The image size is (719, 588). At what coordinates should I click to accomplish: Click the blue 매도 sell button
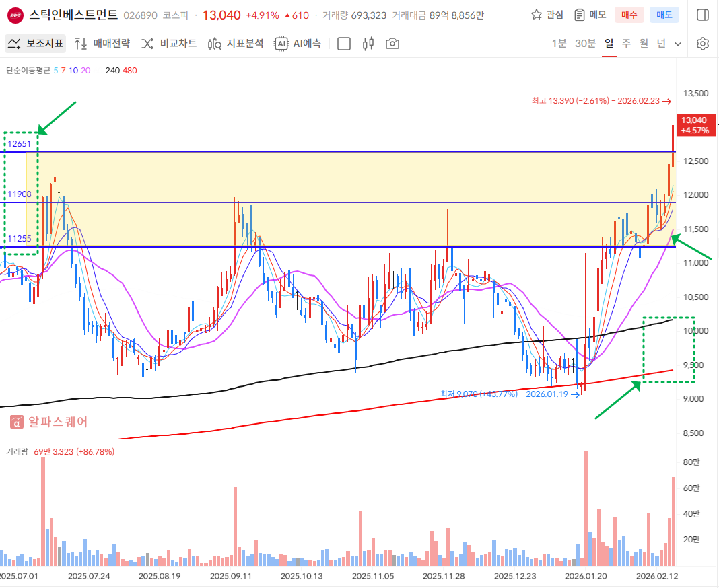coord(663,15)
